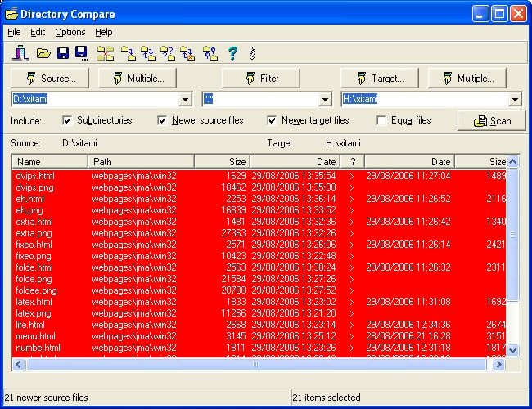Toggle the Subdirectories checkbox
Viewport: 532px width, 409px height.
67,120
